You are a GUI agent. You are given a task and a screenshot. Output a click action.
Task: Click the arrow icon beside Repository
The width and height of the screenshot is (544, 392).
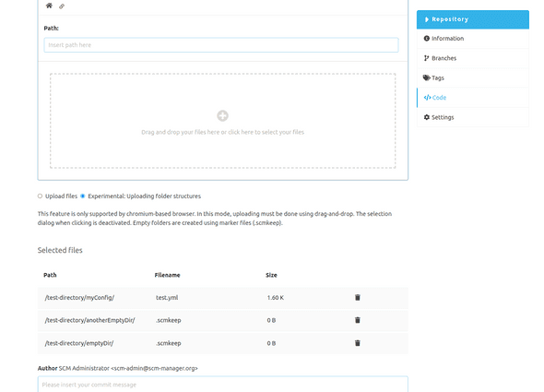pos(427,19)
